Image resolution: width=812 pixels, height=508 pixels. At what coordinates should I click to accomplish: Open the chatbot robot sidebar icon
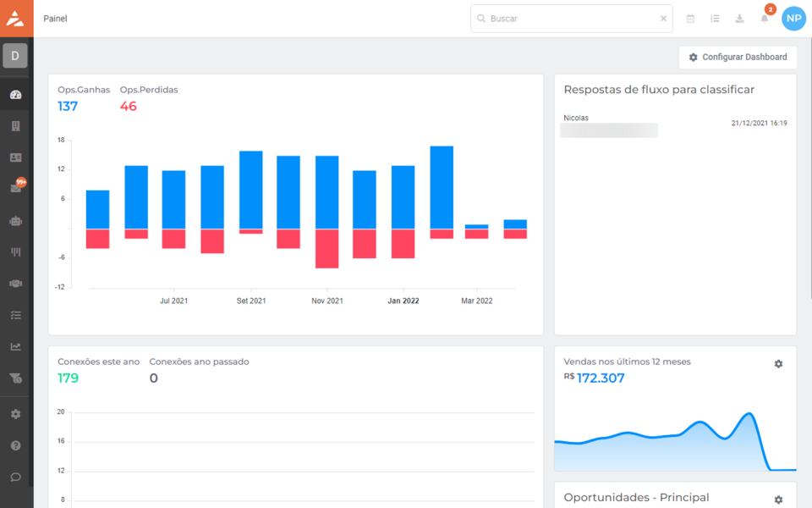pos(15,221)
